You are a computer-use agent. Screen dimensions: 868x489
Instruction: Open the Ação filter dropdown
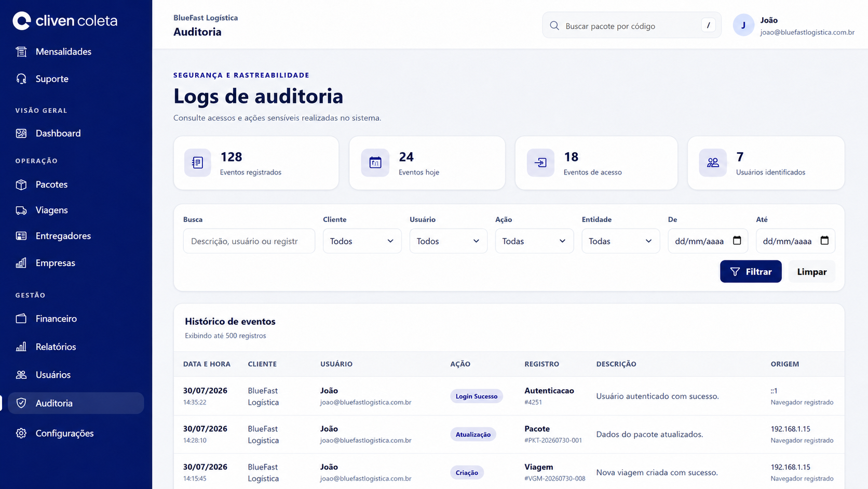[x=534, y=241]
